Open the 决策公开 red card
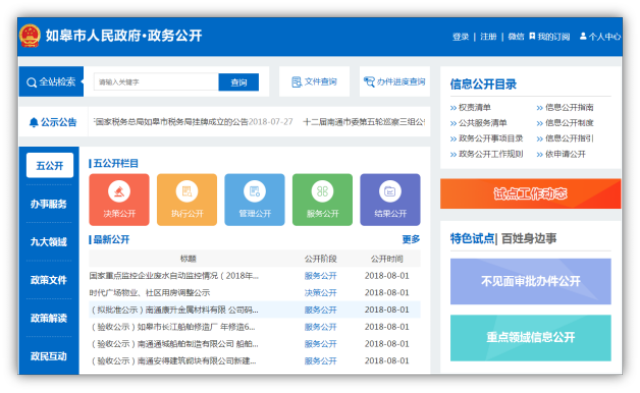 pos(119,200)
